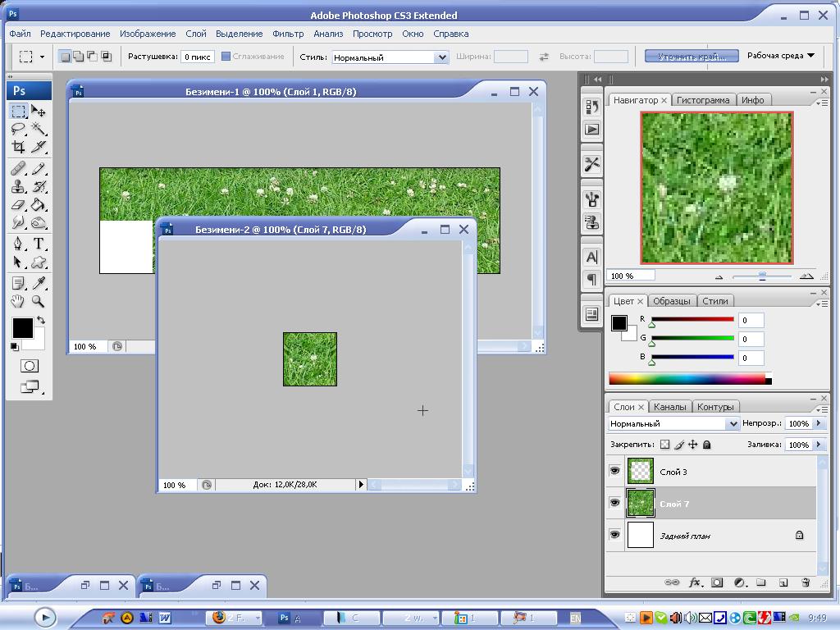Switch to the Каналы tab
The image size is (840, 630).
(x=669, y=407)
